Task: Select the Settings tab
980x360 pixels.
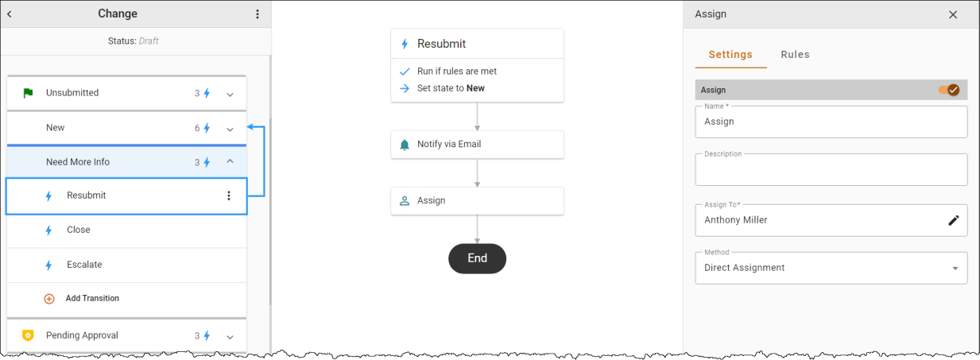Action: click(730, 55)
